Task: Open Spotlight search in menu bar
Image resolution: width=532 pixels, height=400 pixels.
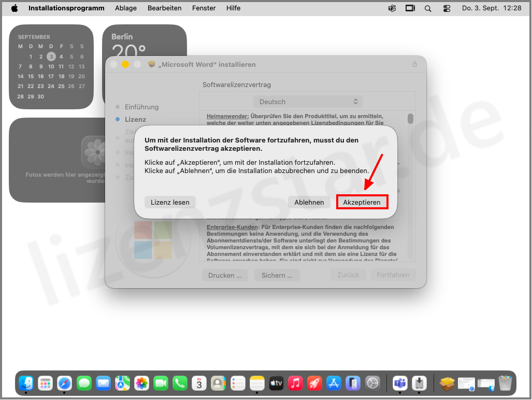Action: [x=428, y=8]
